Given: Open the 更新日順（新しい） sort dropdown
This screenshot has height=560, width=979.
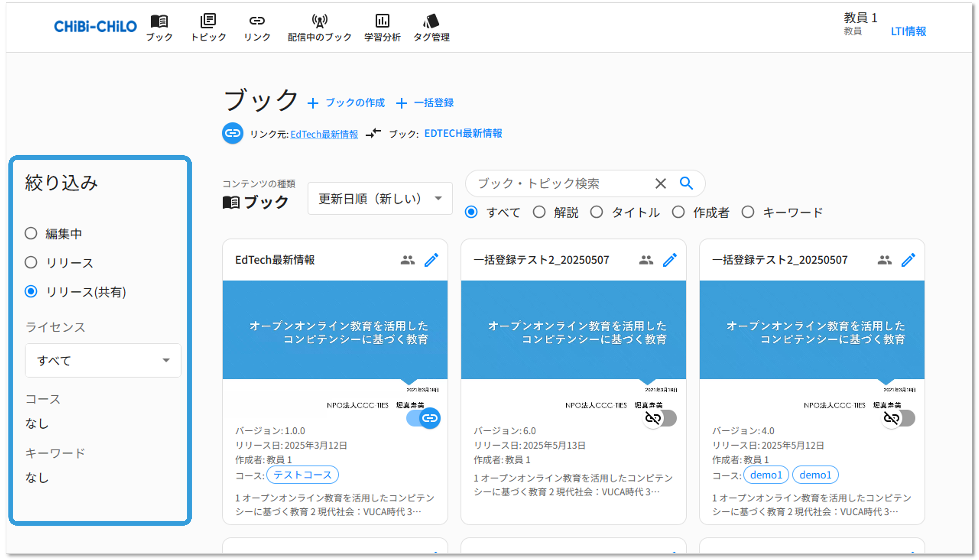Looking at the screenshot, I should [380, 198].
